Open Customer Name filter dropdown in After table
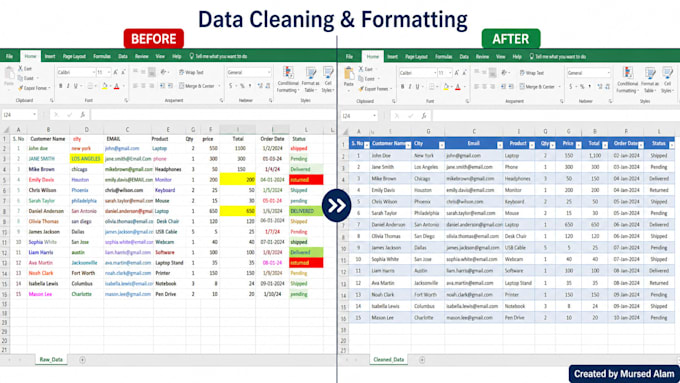 [x=408, y=145]
